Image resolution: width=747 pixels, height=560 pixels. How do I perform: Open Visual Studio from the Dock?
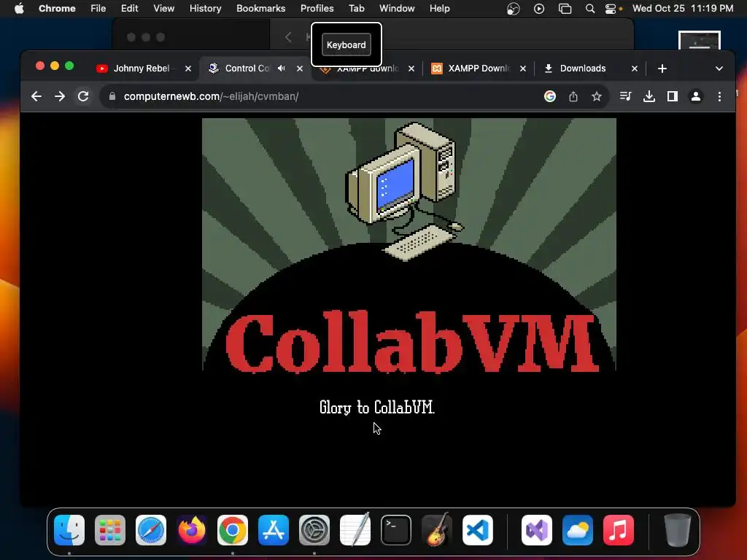point(537,530)
